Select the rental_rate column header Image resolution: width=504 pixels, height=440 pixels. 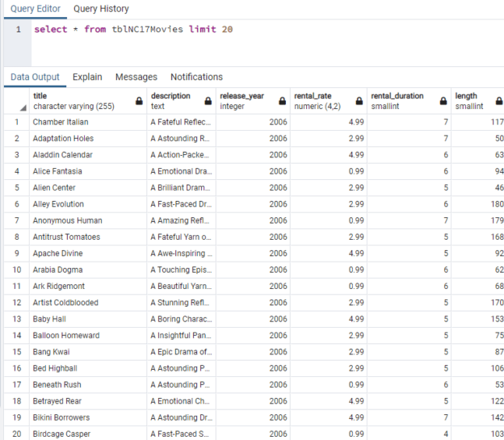point(329,101)
